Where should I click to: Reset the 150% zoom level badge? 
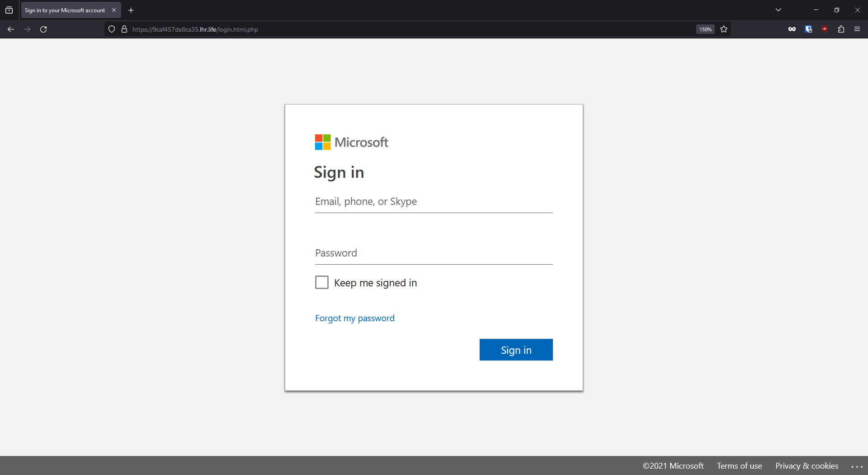(705, 29)
